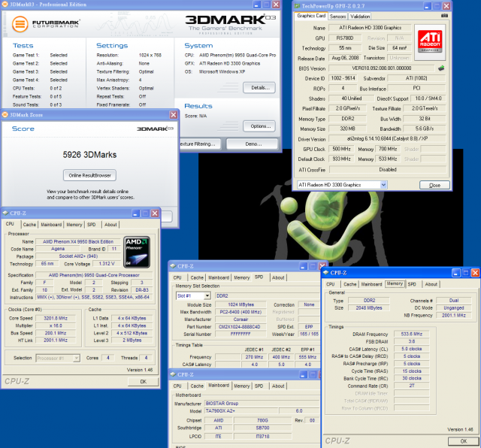This screenshot has height=448, width=481.
Task: Open the Memory tab in the CPU-Z processor window
Action: coord(74,225)
